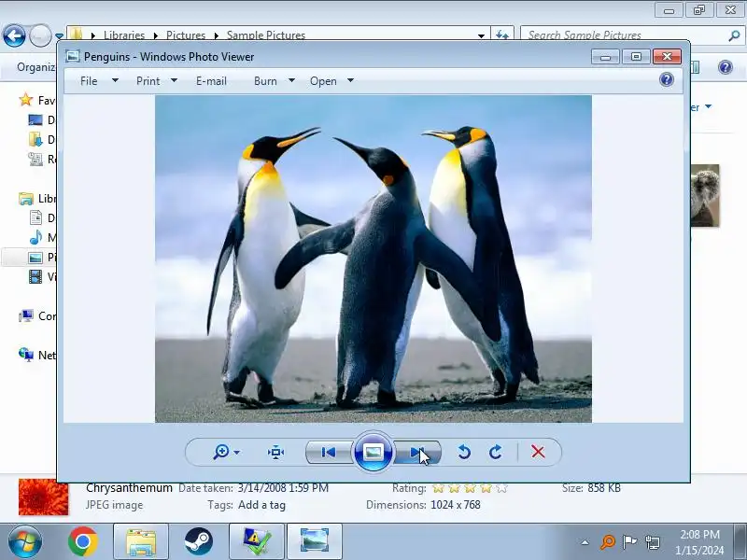Go to the previous picture
The width and height of the screenshot is (747, 560).
pos(329,452)
